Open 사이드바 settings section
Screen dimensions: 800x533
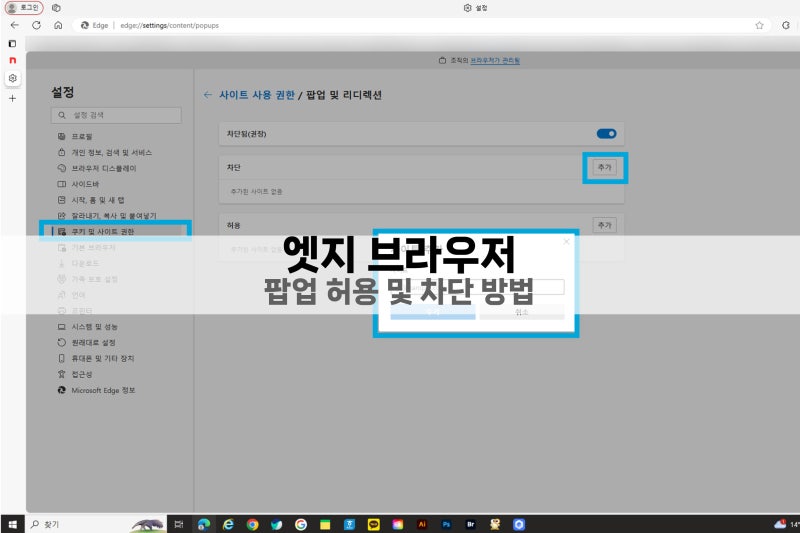pos(85,184)
